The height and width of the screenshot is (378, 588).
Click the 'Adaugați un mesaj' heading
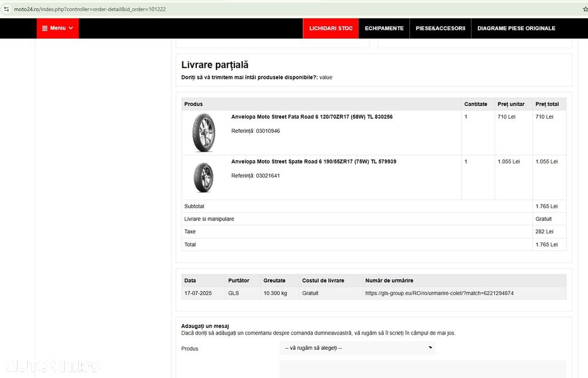click(x=205, y=326)
